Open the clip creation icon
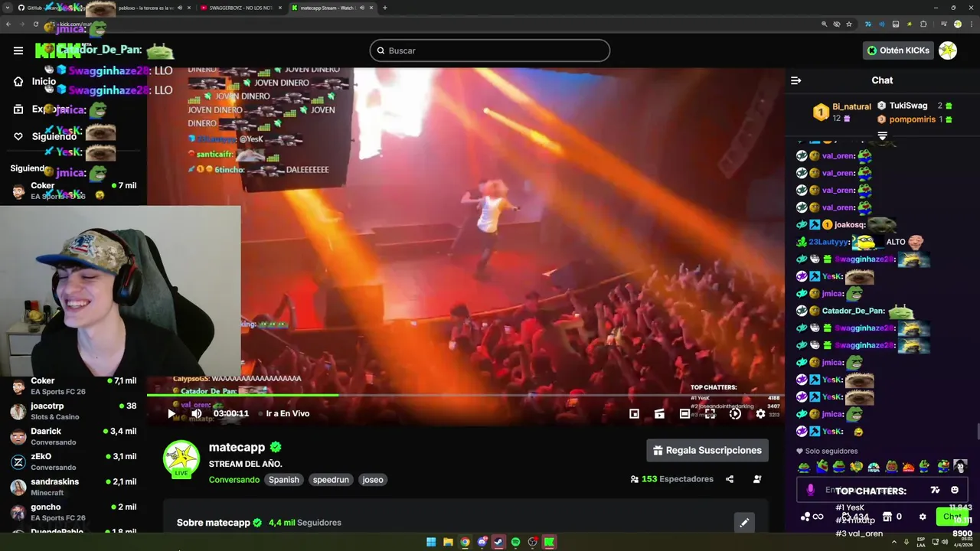Viewport: 980px width, 551px height. click(659, 413)
